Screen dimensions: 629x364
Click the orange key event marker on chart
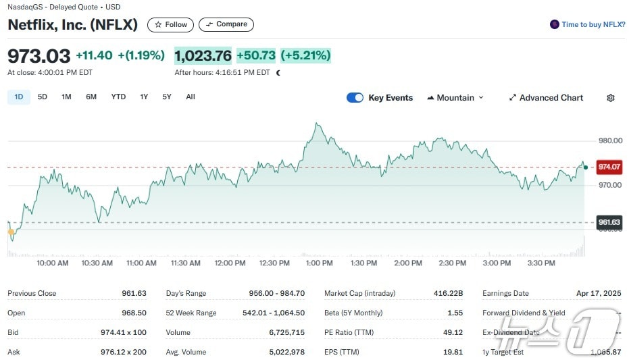[x=11, y=232]
